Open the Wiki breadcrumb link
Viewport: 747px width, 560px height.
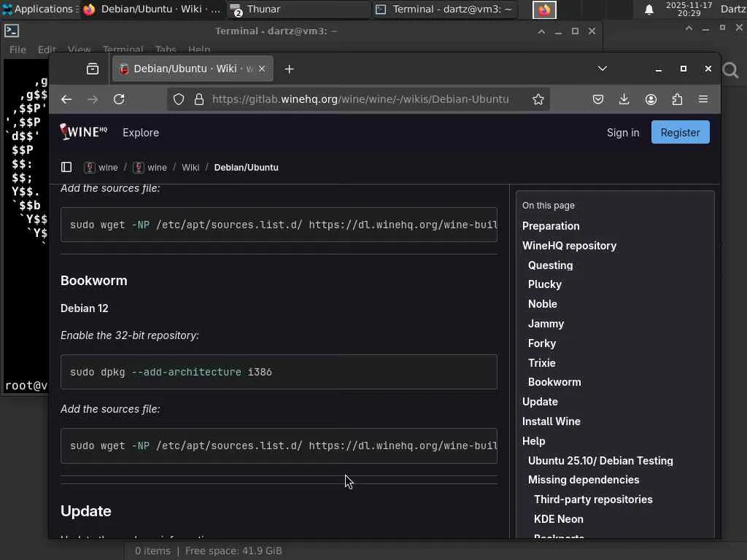tap(190, 168)
